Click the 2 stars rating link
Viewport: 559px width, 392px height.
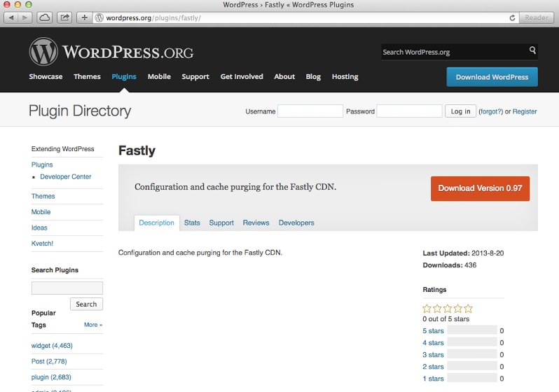click(x=433, y=367)
